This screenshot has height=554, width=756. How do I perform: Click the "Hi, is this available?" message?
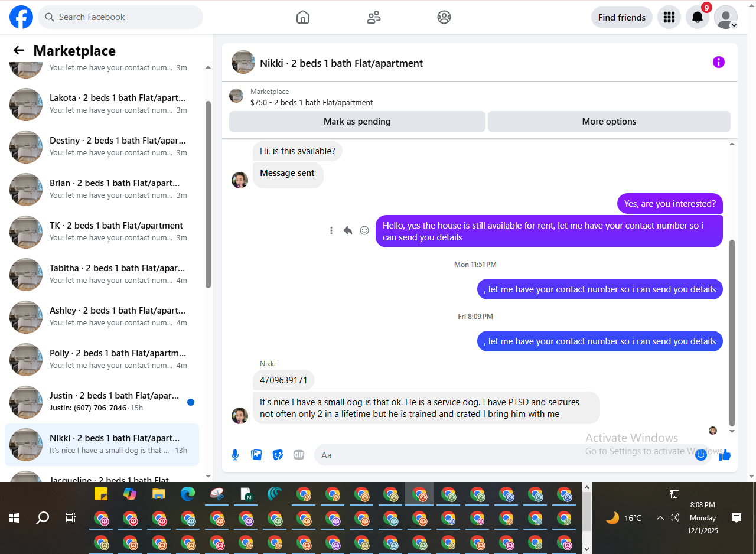(298, 151)
